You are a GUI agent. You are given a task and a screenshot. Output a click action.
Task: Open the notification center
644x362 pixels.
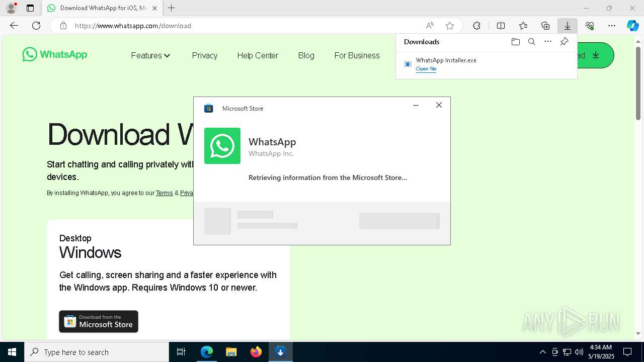tap(627, 352)
